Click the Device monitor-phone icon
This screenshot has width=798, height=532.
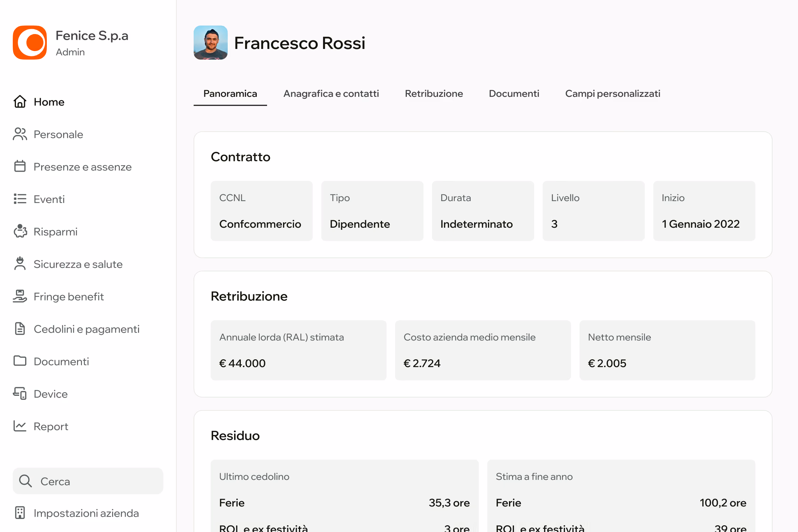[20, 393]
